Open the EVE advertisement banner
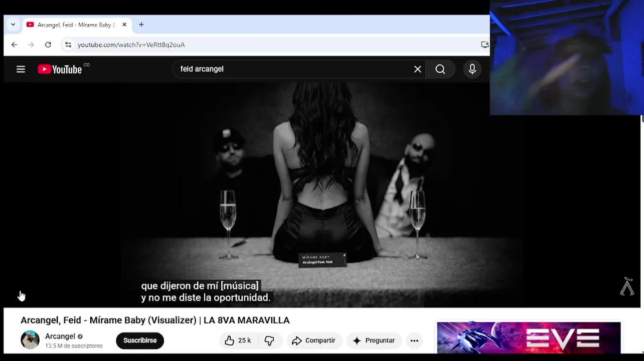This screenshot has width=644, height=361. [x=529, y=338]
